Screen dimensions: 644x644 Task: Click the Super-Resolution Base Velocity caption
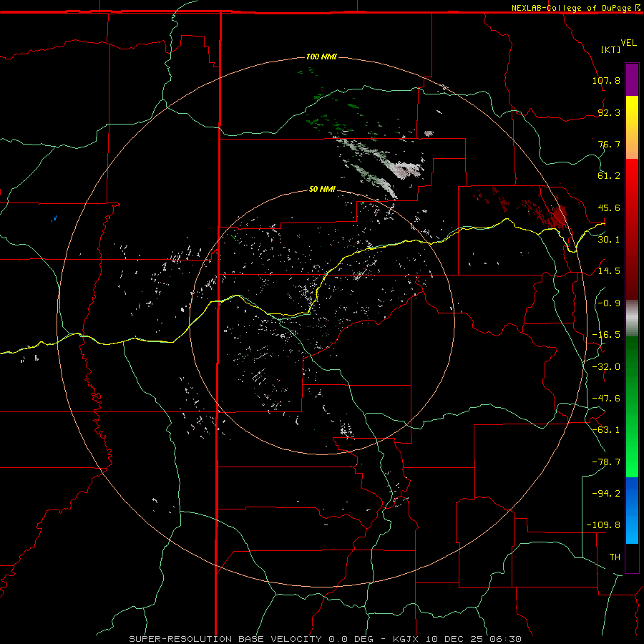326,639
